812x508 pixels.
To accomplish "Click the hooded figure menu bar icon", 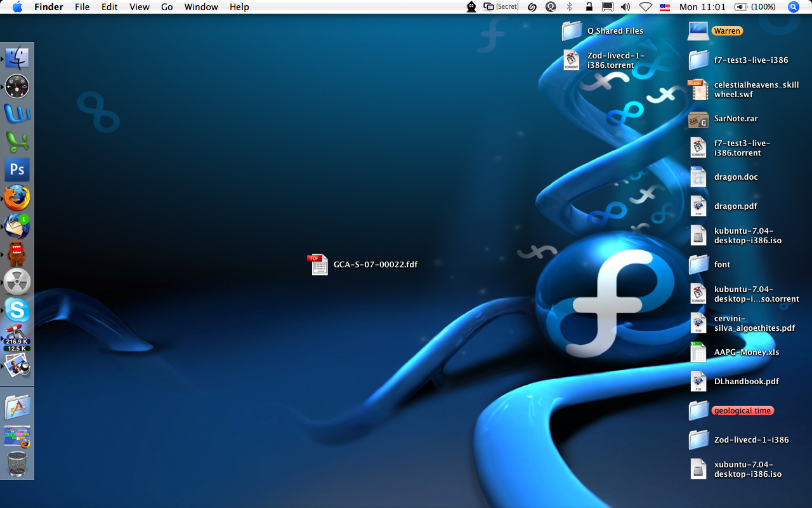I will pyautogui.click(x=471, y=7).
